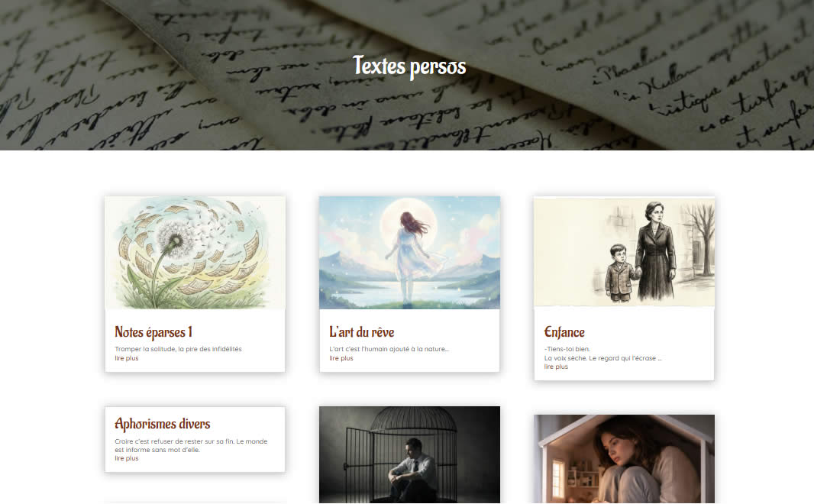Click the 'La voix sèche' excerpt line

click(x=602, y=357)
